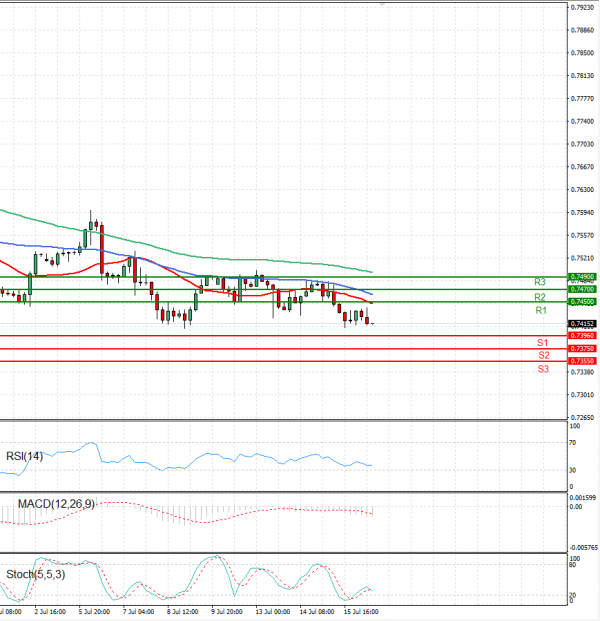The width and height of the screenshot is (600, 621).
Task: Click the 0.73010 price axis value
Action: (583, 395)
